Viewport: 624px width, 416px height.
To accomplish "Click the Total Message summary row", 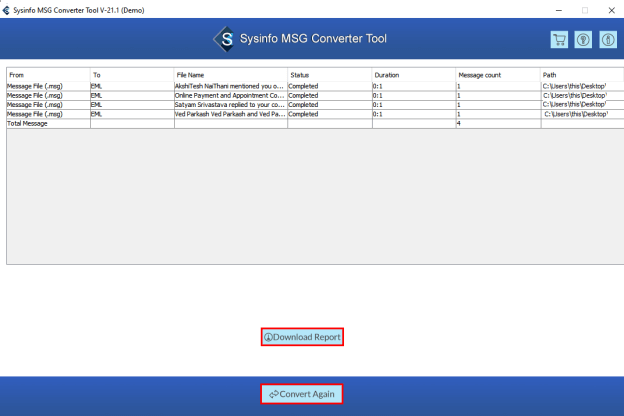I will coord(47,123).
